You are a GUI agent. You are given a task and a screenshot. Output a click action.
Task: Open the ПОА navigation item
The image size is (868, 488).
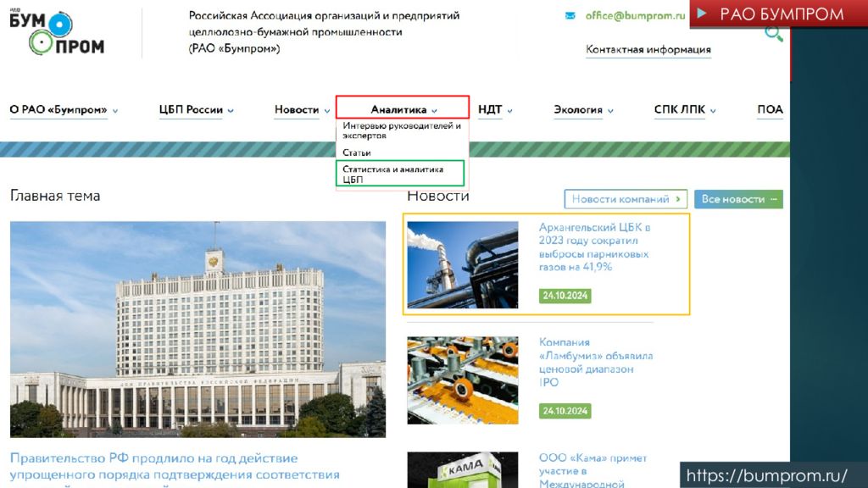click(x=770, y=109)
